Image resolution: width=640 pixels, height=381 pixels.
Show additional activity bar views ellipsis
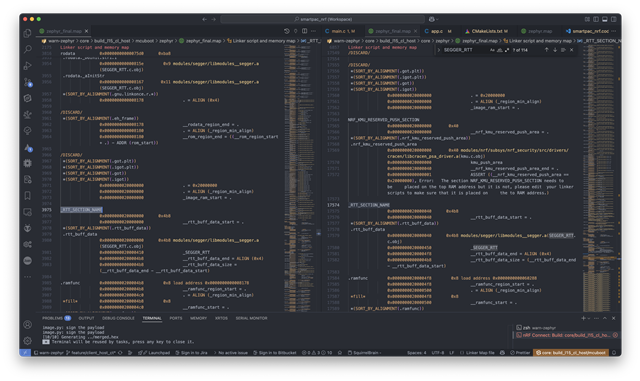coord(27,277)
